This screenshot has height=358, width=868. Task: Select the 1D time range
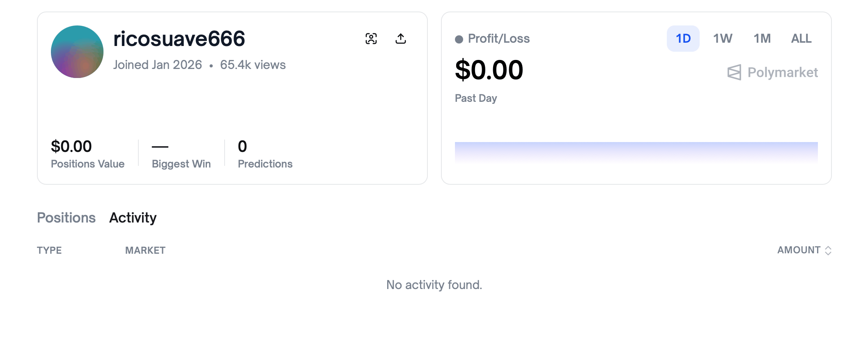[683, 39]
